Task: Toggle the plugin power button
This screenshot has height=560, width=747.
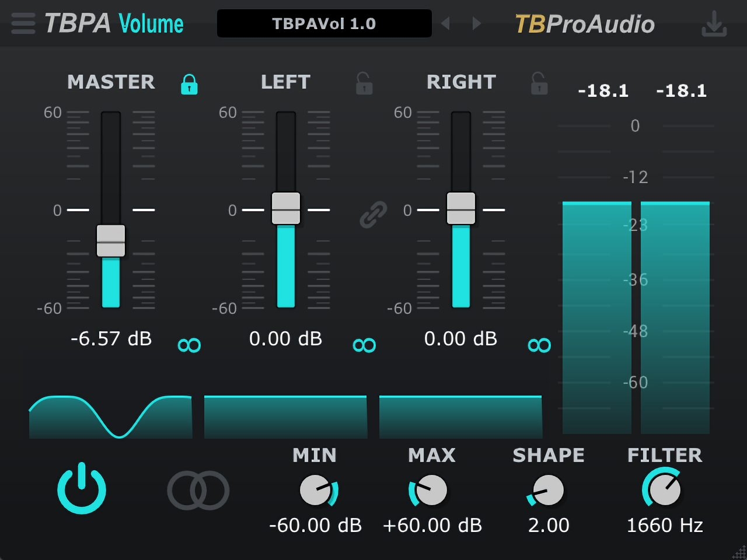Action: [x=82, y=489]
